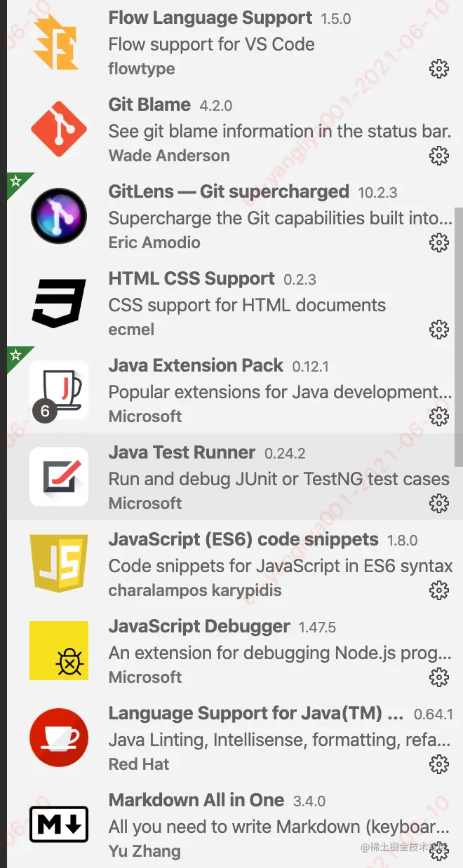This screenshot has width=463, height=868.
Task: Click version number 10.2.3
Action: pyautogui.click(x=378, y=193)
